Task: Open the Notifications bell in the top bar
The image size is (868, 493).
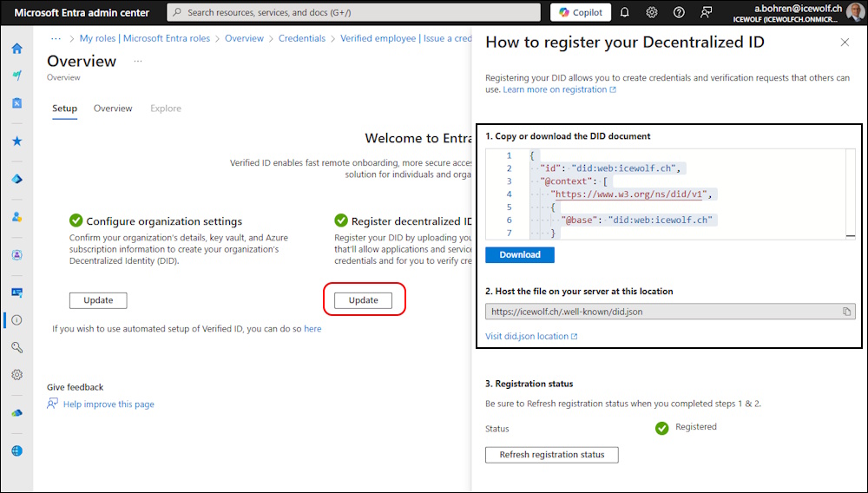Action: click(624, 12)
